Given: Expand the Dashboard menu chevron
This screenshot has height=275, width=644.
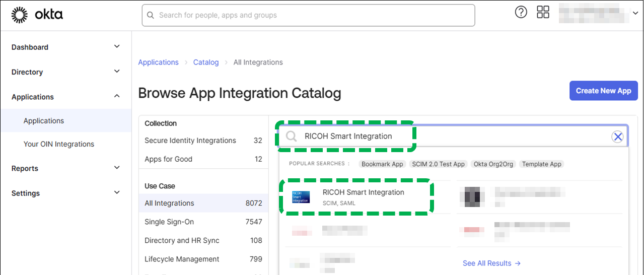Looking at the screenshot, I should coord(117,47).
